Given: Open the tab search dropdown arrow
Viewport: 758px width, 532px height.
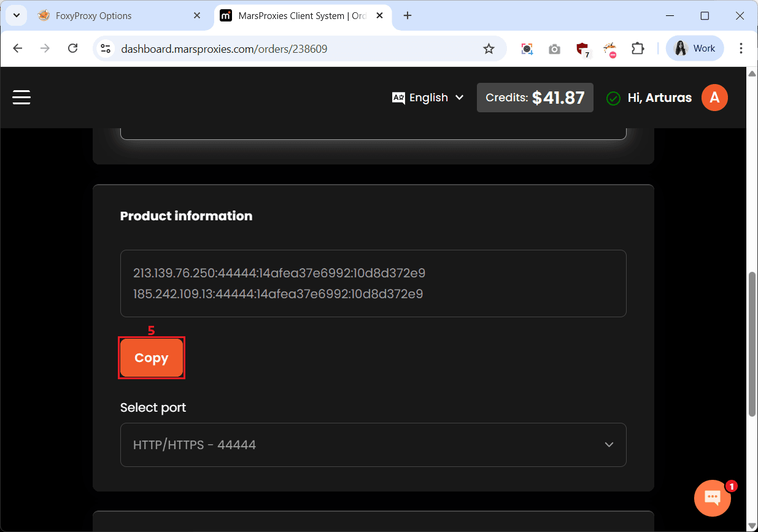Looking at the screenshot, I should coord(17,15).
